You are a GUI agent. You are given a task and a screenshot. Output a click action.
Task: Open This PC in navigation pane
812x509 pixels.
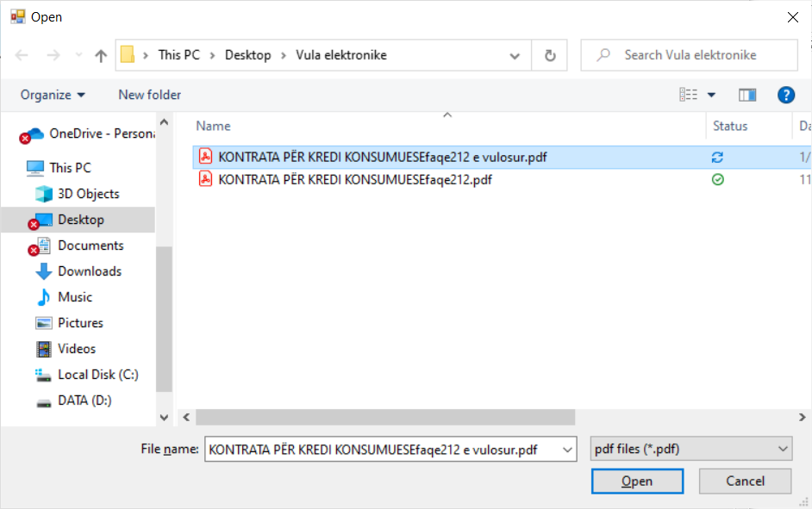(x=59, y=168)
